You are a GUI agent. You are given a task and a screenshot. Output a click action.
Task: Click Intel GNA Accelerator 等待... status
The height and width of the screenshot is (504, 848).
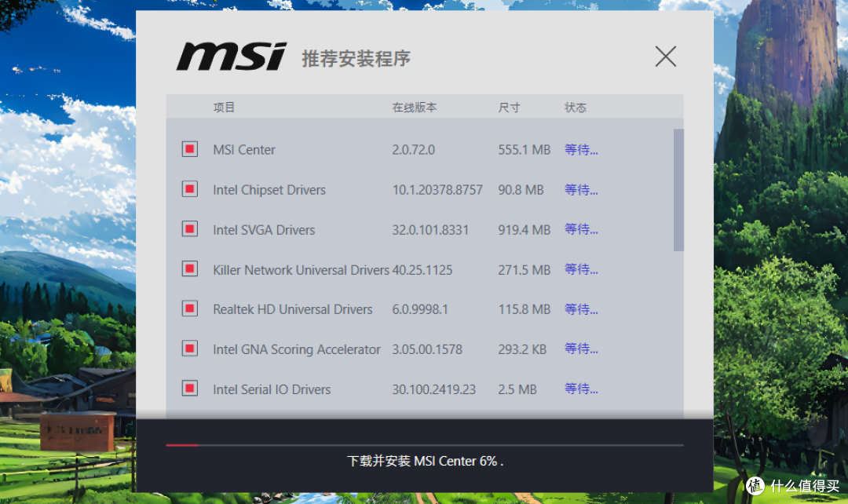[x=581, y=349]
